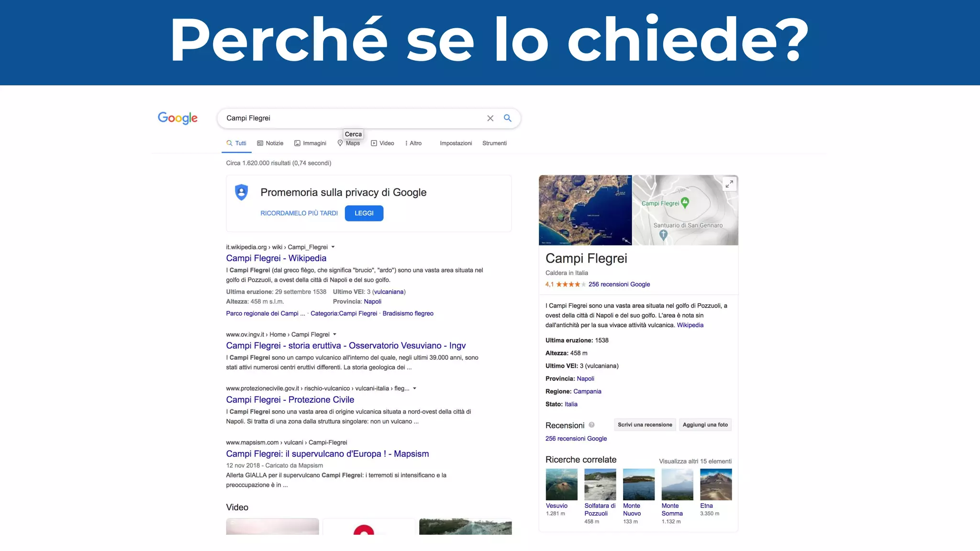The width and height of the screenshot is (980, 551).
Task: Open Impostazioni menu
Action: click(x=456, y=143)
